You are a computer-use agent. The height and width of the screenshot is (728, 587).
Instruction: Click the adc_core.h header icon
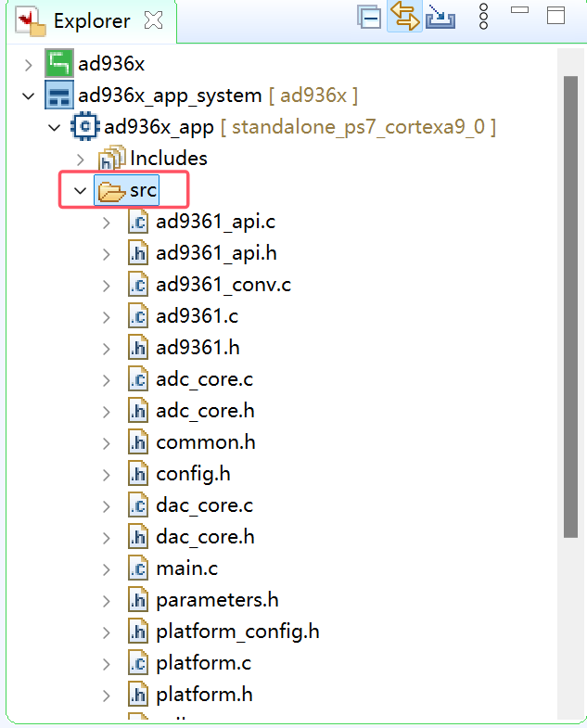tap(138, 412)
